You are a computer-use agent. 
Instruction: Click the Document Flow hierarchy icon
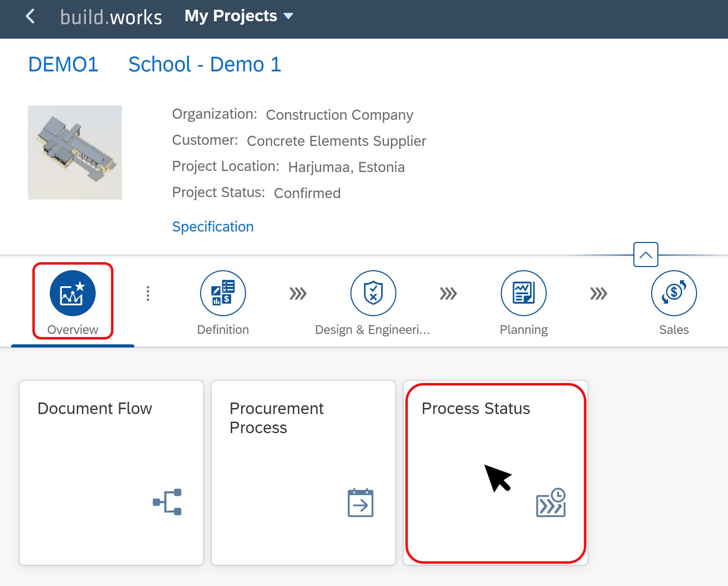coord(167,502)
